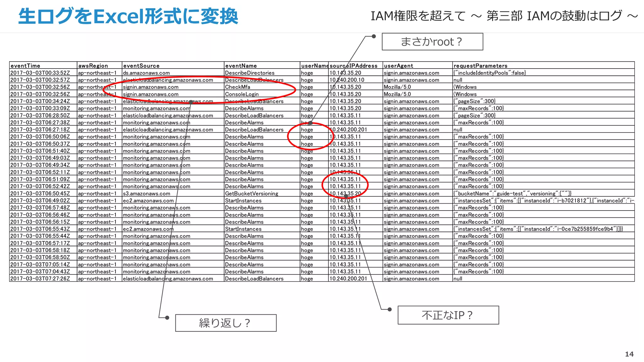Image resolution: width=644 pixels, height=362 pixels.
Task: Click the slide title 生ログをExcel形式に変換
Action: point(128,16)
